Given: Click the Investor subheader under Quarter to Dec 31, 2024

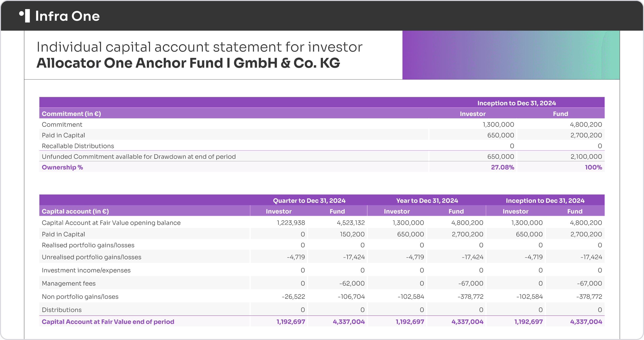Looking at the screenshot, I should click(279, 211).
